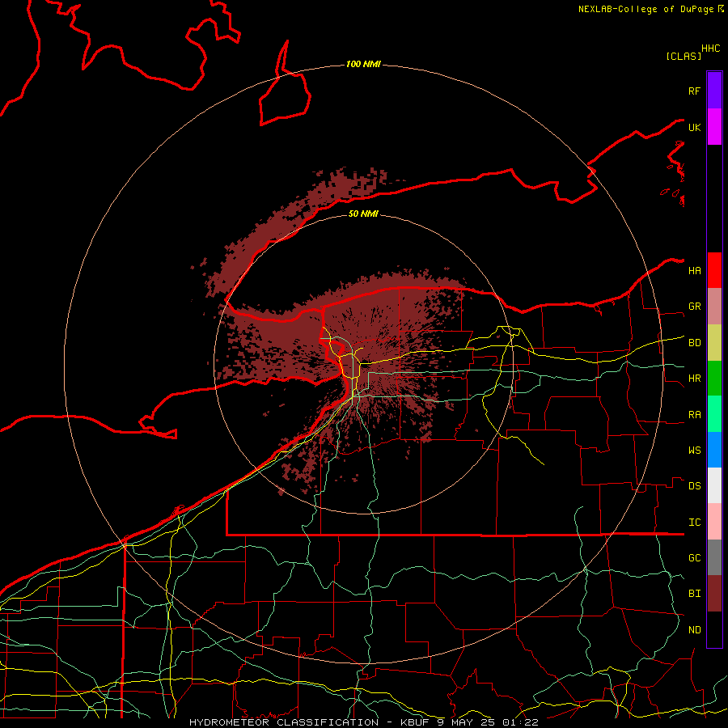The image size is (728, 728).
Task: Click the GC legend label
Action: (695, 558)
